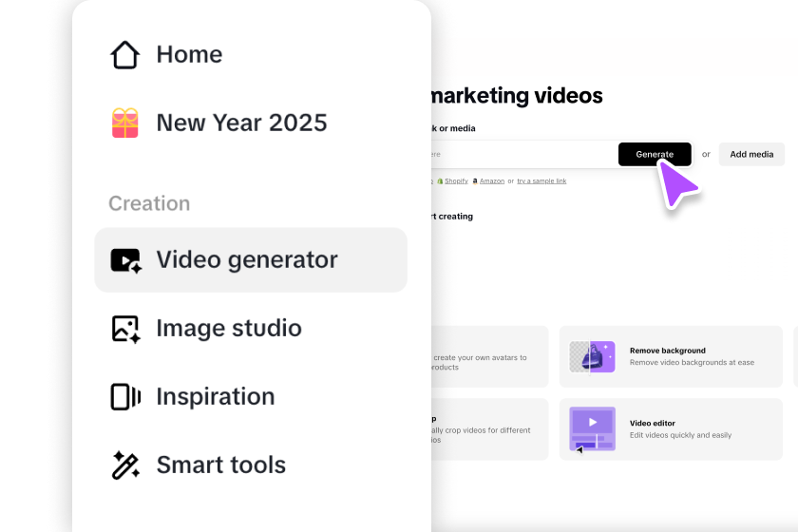This screenshot has height=532, width=798.
Task: Click the New Year 2025 gift icon
Action: 124,123
